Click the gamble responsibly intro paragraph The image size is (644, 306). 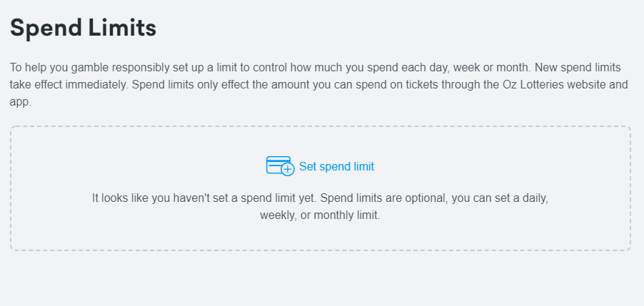[318, 84]
